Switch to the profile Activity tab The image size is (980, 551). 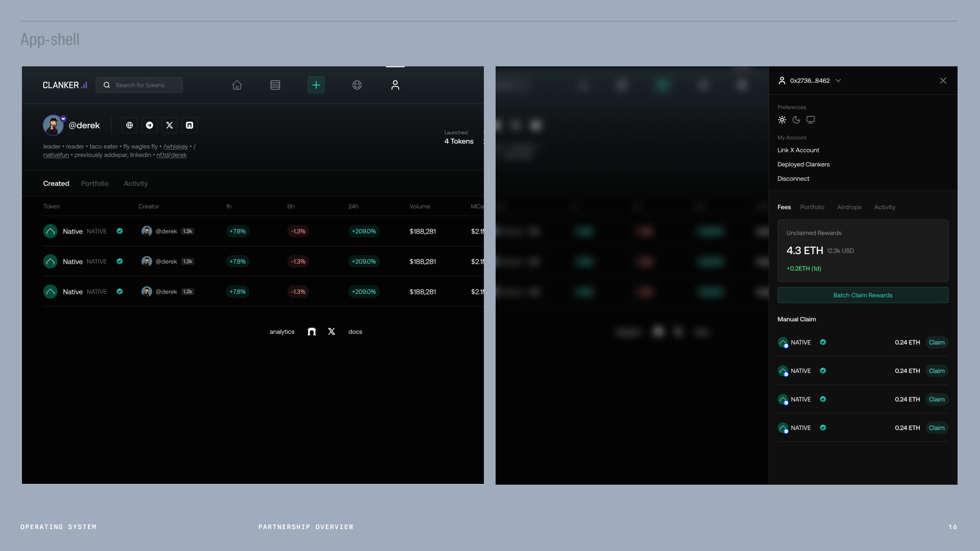tap(136, 184)
